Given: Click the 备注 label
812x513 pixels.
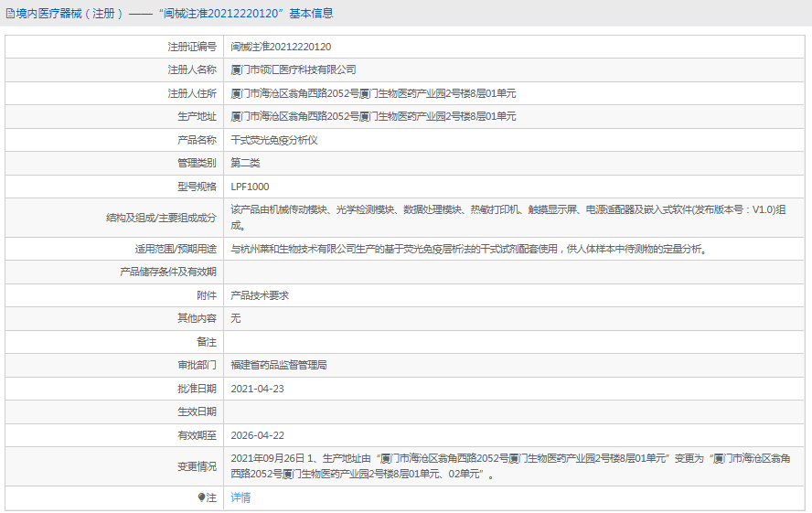Looking at the screenshot, I should 207,342.
